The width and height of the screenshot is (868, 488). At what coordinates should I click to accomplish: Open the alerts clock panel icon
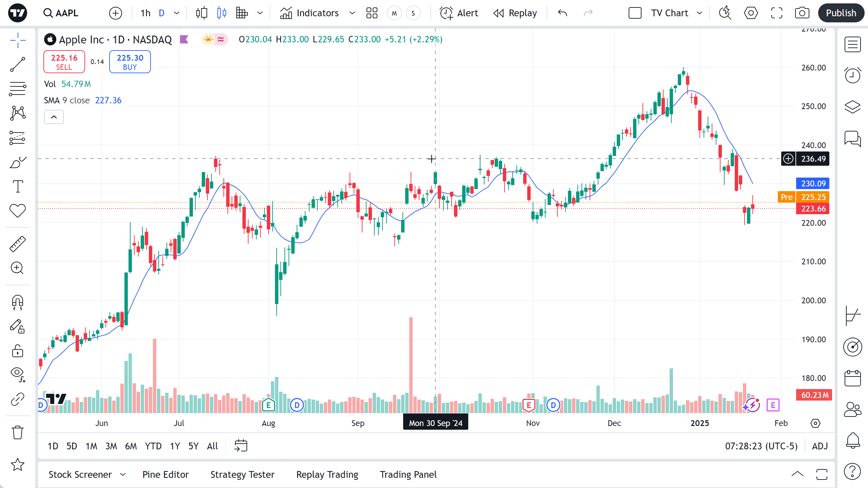coord(852,75)
